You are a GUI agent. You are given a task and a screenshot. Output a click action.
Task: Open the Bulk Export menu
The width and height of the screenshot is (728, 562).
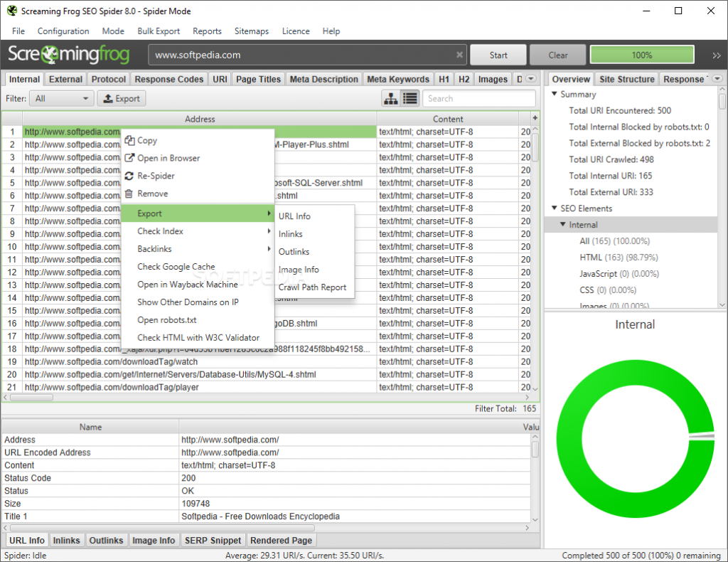pyautogui.click(x=159, y=31)
